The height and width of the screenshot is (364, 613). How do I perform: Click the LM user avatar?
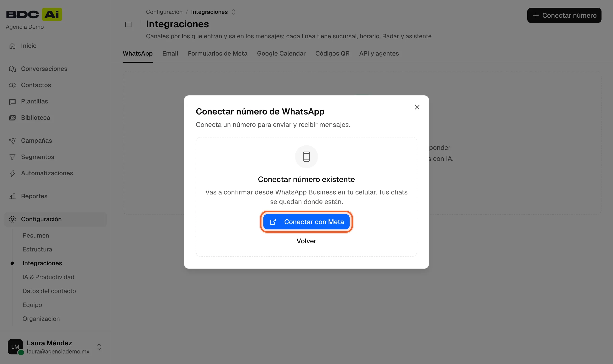[15, 347]
